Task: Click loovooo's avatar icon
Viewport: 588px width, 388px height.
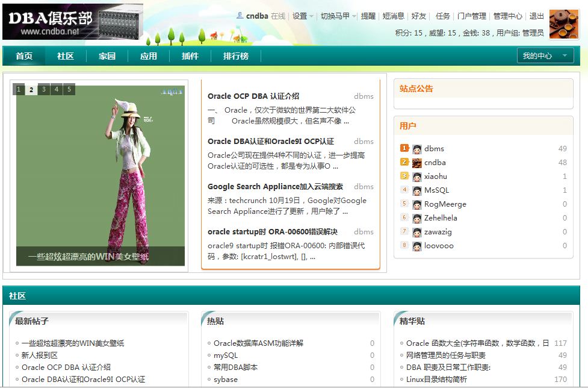Action: tap(416, 246)
